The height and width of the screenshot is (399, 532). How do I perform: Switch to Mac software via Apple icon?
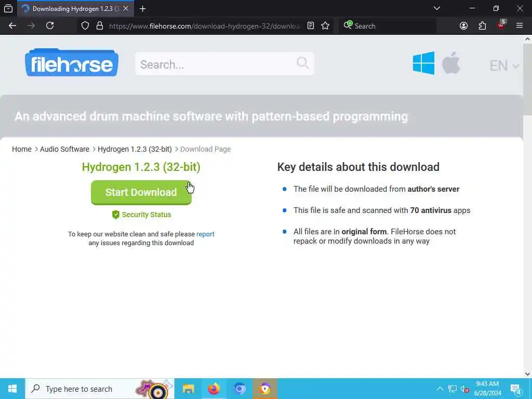(x=451, y=63)
